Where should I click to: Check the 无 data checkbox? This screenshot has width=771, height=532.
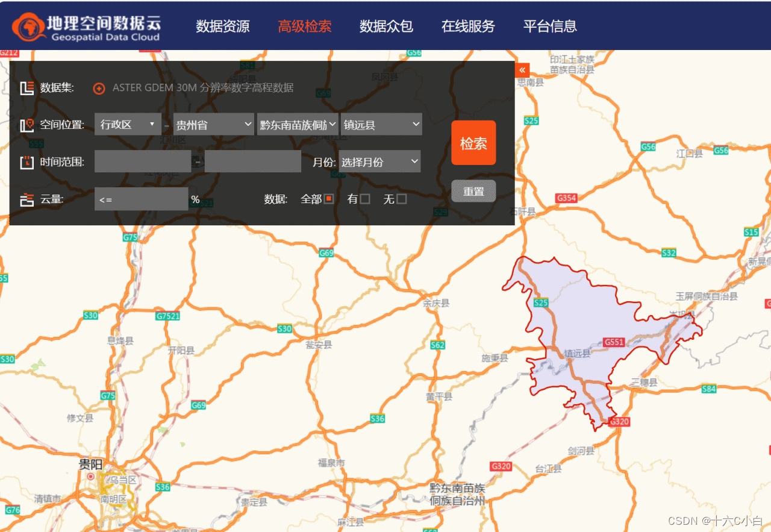(x=401, y=199)
